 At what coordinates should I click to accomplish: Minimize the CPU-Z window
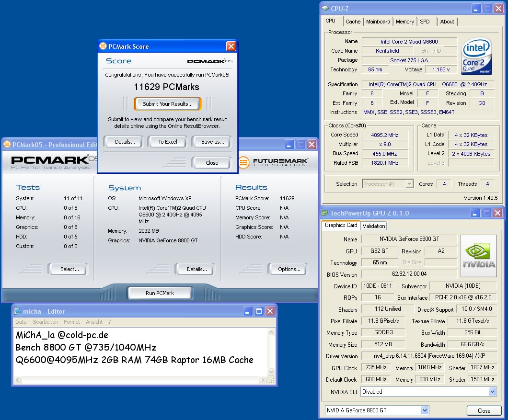tap(476, 9)
